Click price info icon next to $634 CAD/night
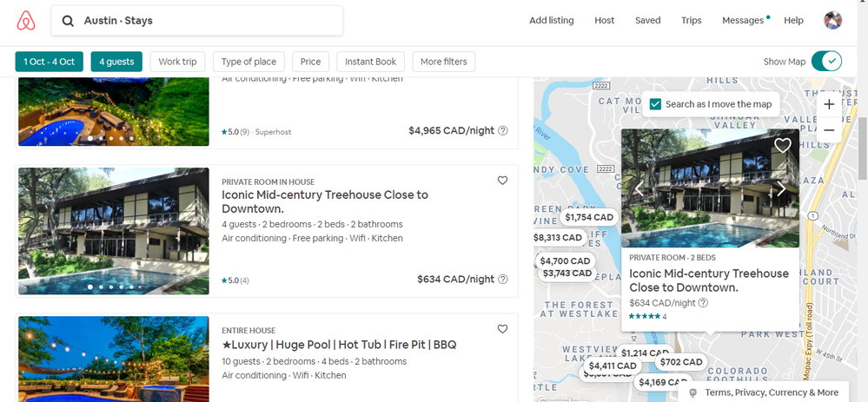Viewport: 868px width, 402px height. click(x=503, y=280)
